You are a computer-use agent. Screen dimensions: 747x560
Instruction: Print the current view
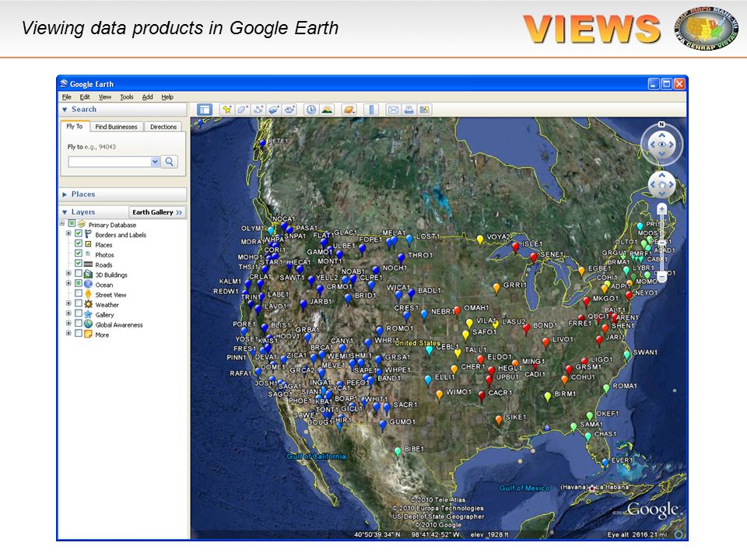[409, 110]
